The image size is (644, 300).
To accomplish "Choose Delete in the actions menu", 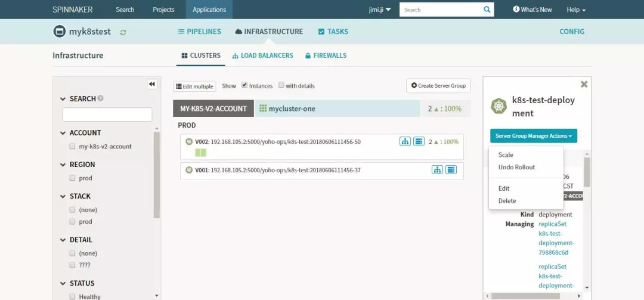I will coord(507,201).
